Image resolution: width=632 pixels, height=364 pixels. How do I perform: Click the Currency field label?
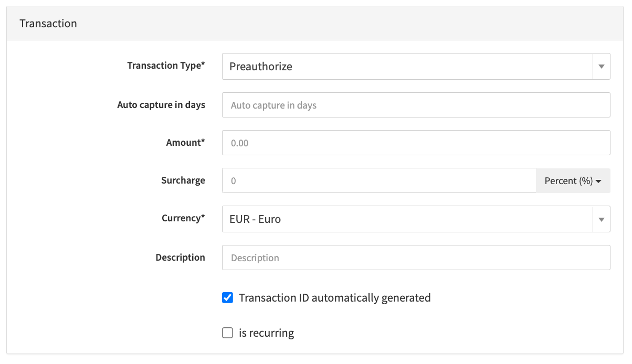click(x=183, y=218)
